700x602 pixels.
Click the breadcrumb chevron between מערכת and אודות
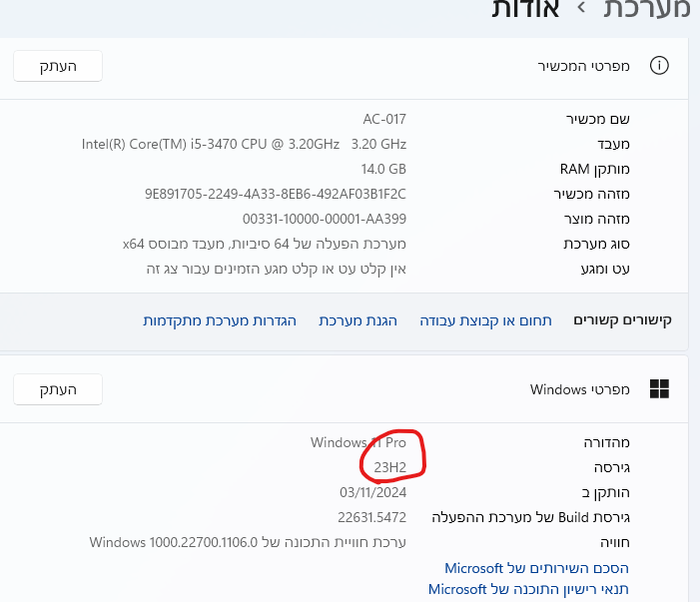click(x=581, y=8)
